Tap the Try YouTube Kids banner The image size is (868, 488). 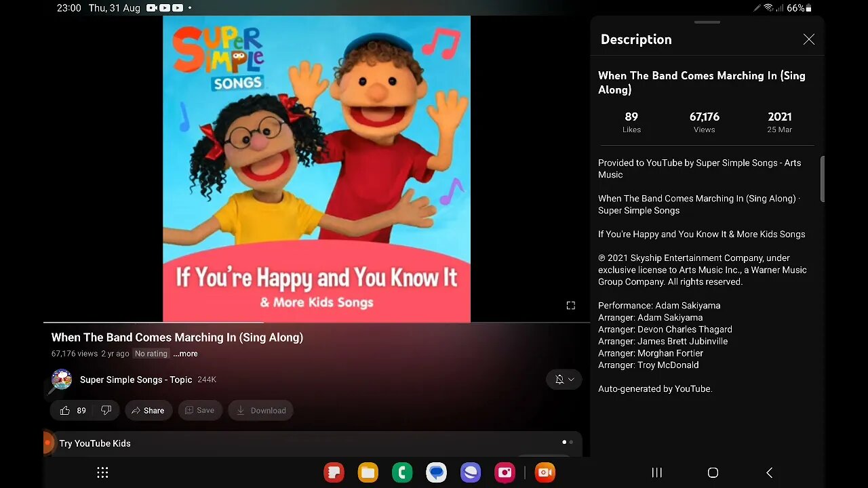[x=95, y=443]
